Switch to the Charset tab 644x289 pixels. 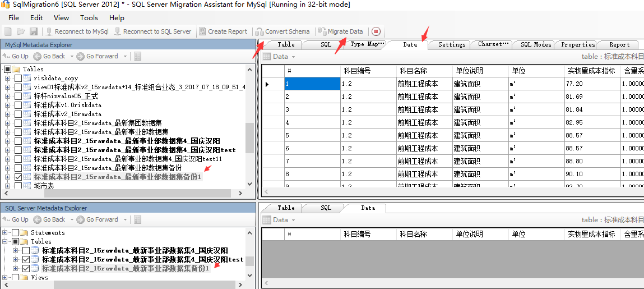(493, 44)
